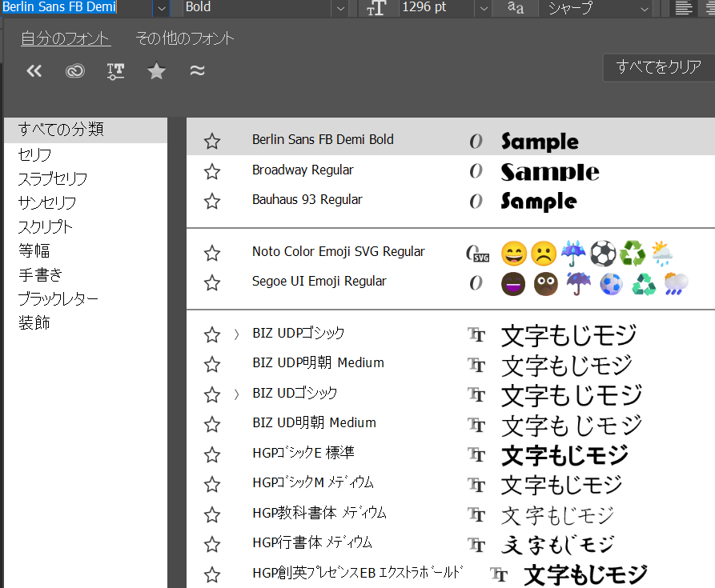Click the すべてをクリア button
The image size is (715, 588).
point(658,68)
